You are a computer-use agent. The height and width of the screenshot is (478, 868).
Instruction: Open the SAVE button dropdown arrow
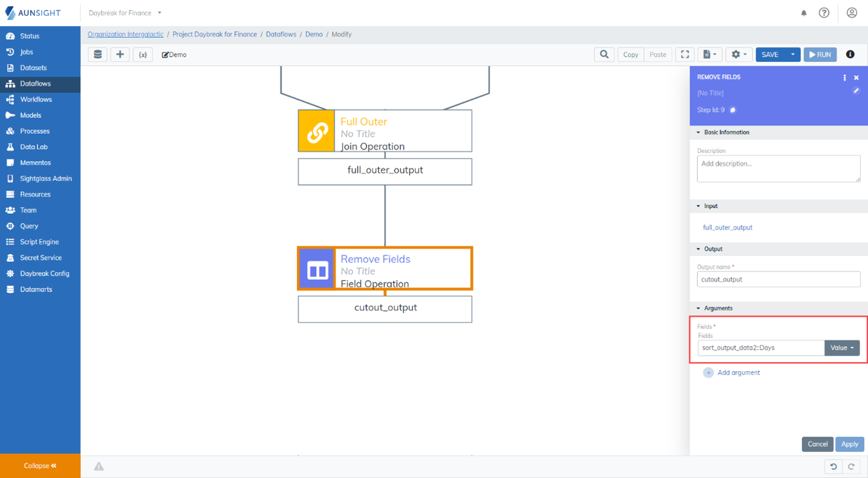(793, 55)
